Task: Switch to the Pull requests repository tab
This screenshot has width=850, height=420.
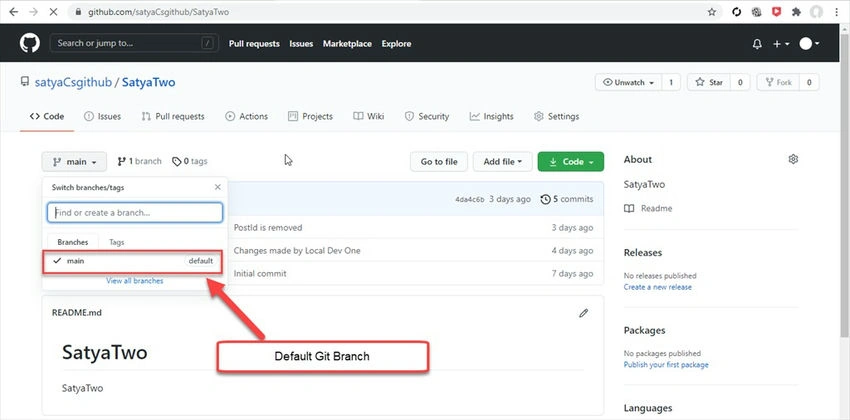Action: (173, 117)
